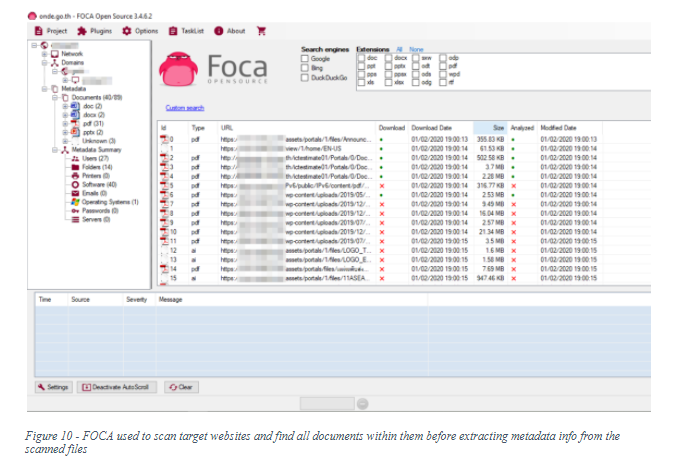Click the Domains node icon
Screen dimensions: 686x470
tap(55, 63)
